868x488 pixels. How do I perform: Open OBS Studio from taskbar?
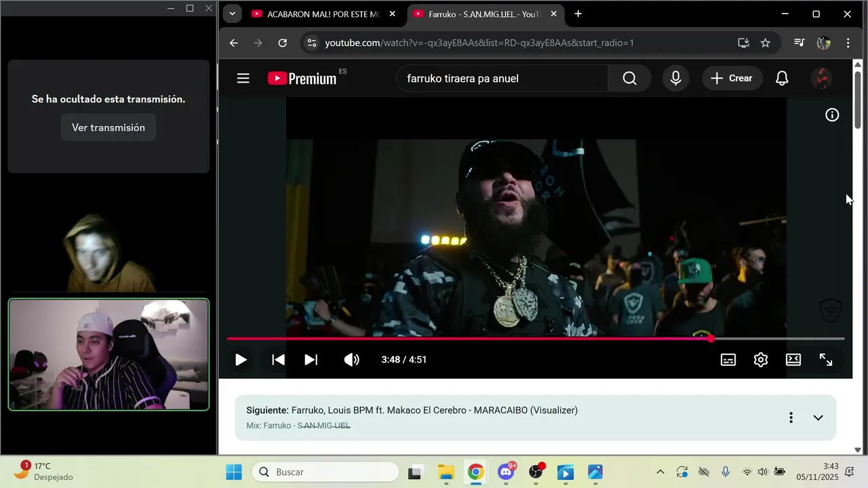click(x=536, y=472)
